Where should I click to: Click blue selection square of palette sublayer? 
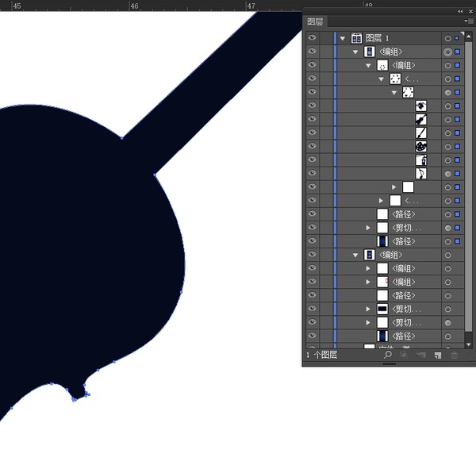click(x=458, y=146)
